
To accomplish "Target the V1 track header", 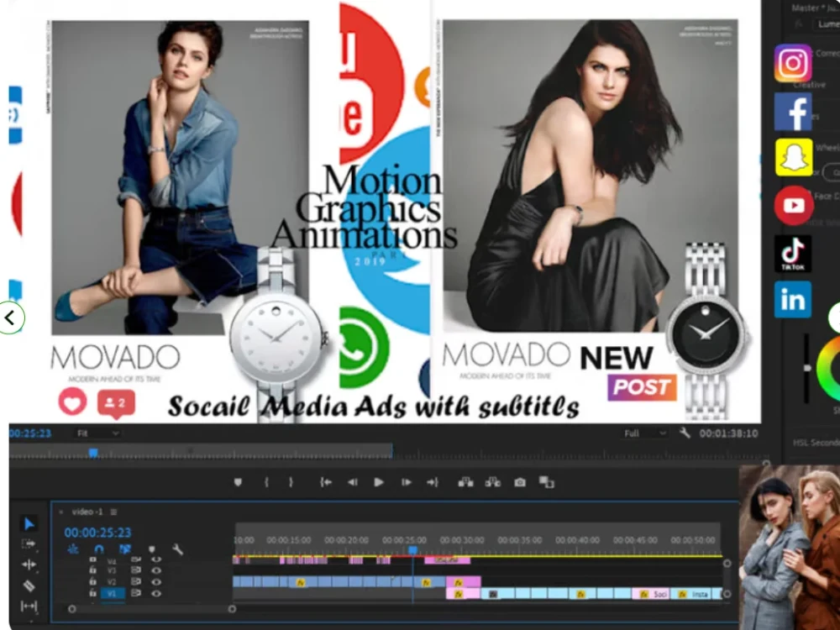I will [x=112, y=594].
